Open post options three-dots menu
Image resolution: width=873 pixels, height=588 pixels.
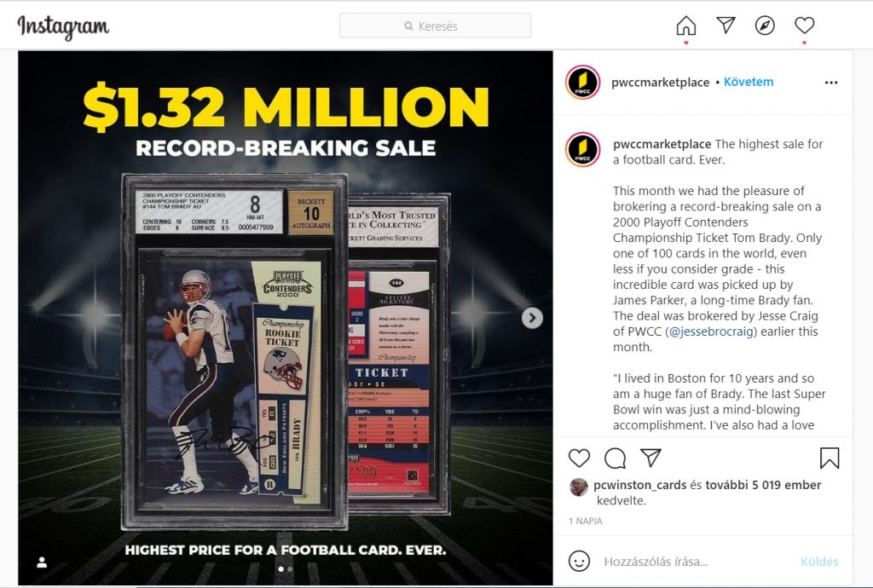[831, 83]
